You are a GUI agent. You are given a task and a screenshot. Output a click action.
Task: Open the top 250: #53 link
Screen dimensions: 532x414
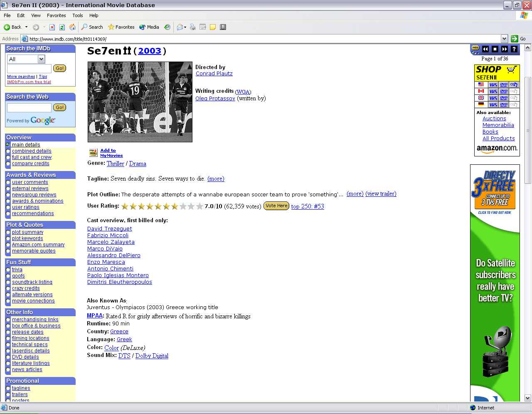point(308,206)
